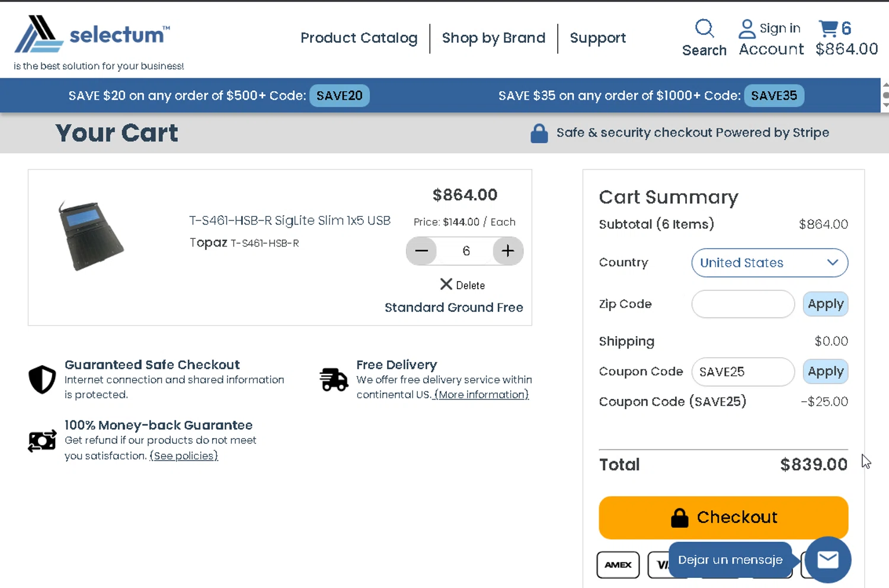
Task: Open the chat envelope bubble
Action: pyautogui.click(x=828, y=560)
